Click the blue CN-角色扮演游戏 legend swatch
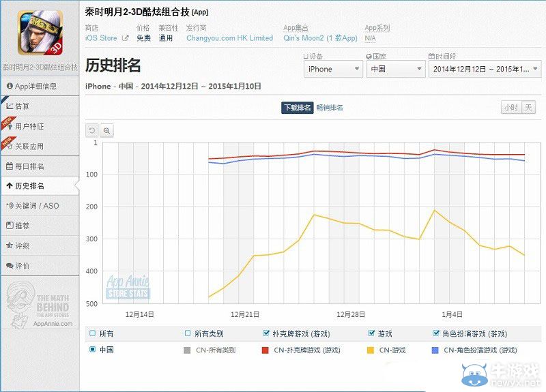The image size is (546, 392). [435, 350]
